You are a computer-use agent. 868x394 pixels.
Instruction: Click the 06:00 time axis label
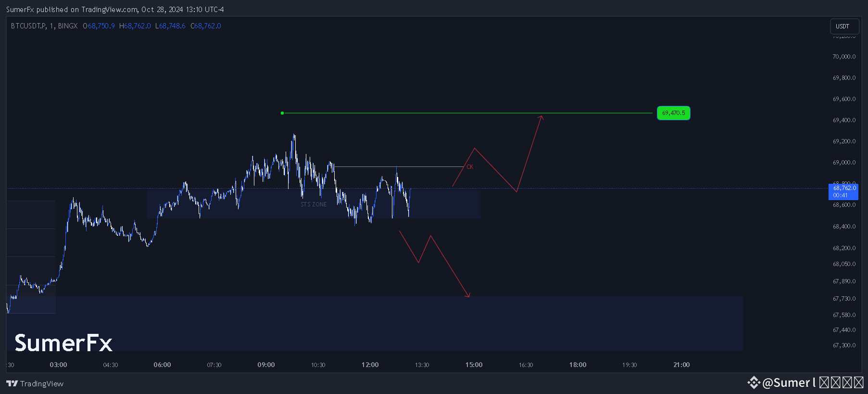pos(163,365)
